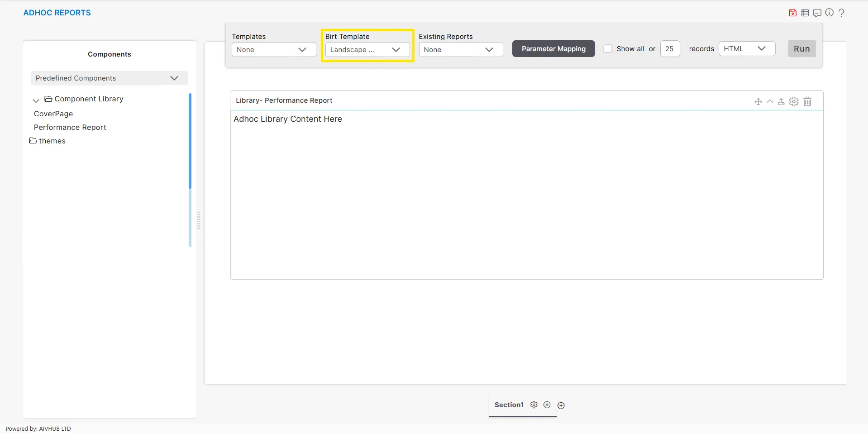Click the red save report icon
This screenshot has width=868, height=433.
pos(792,13)
